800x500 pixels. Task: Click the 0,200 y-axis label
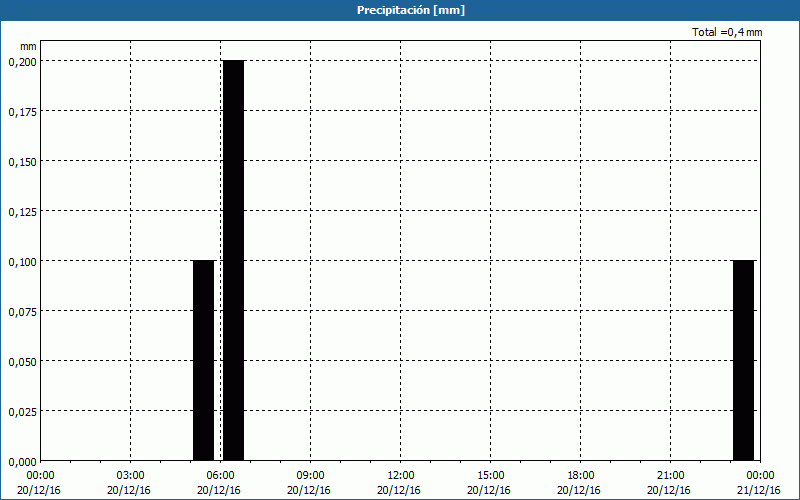point(22,62)
